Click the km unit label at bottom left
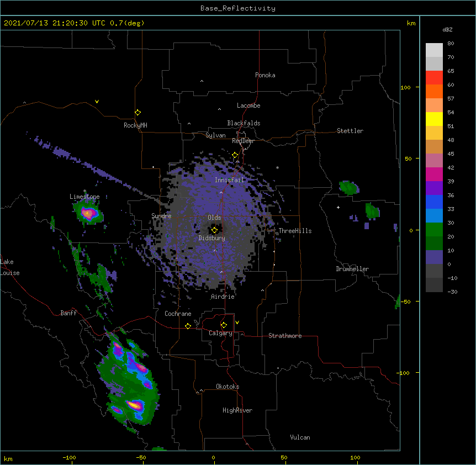Image resolution: width=476 pixels, height=465 pixels. [8, 458]
